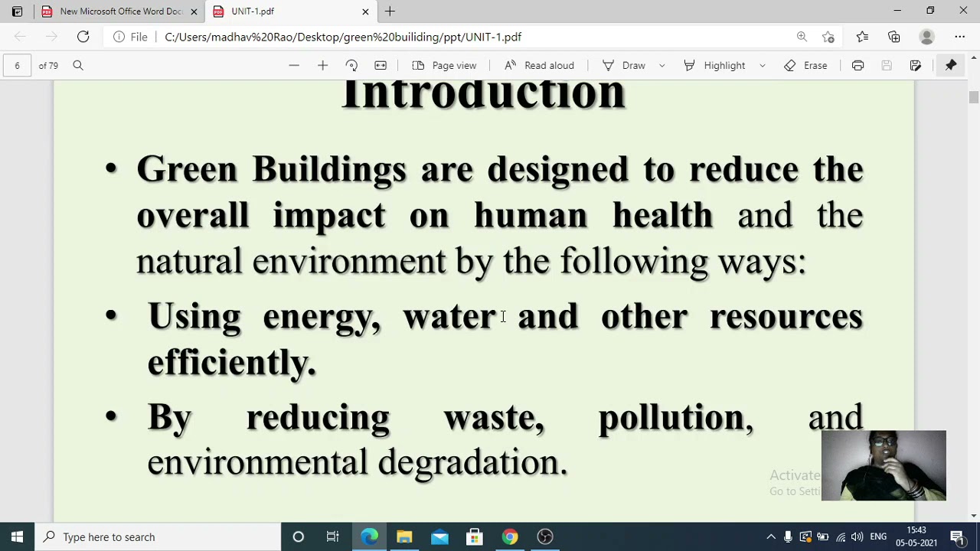This screenshot has height=551, width=980.
Task: Click the page number field showing 6
Action: (17, 65)
